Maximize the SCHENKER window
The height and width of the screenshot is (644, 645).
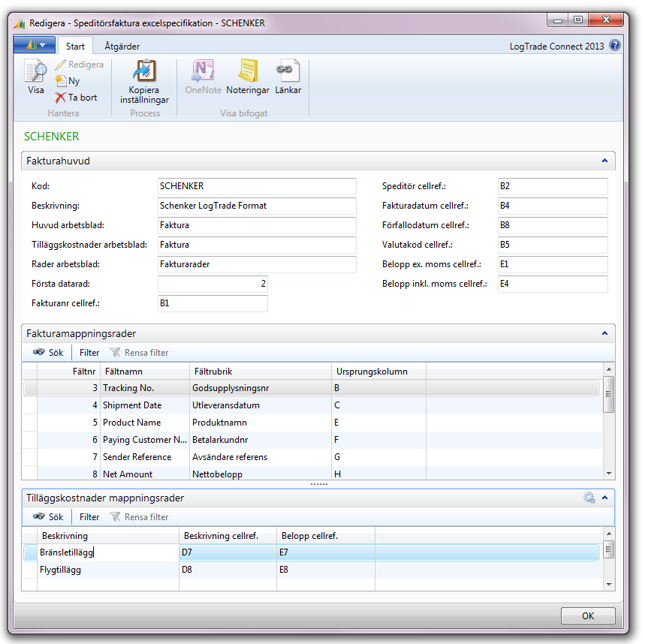click(x=578, y=20)
